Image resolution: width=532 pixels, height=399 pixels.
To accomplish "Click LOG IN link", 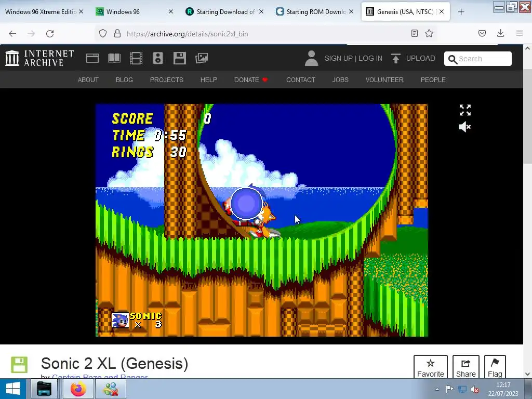I will coord(370,58).
